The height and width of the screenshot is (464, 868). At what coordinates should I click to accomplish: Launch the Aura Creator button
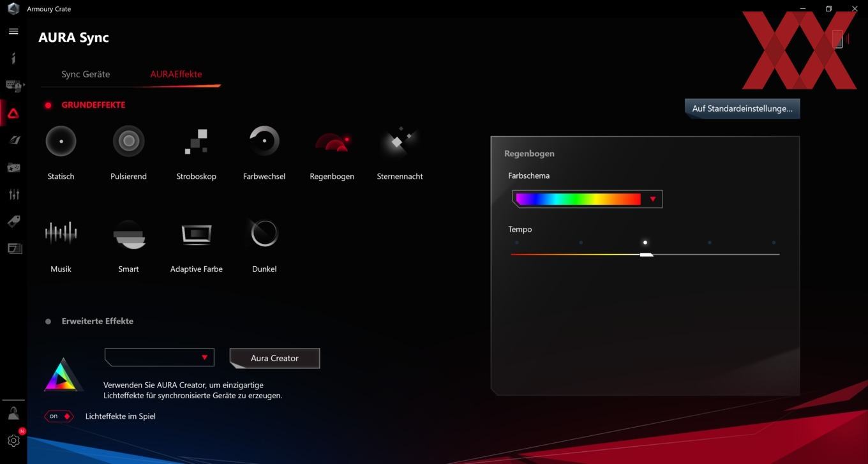pos(274,358)
